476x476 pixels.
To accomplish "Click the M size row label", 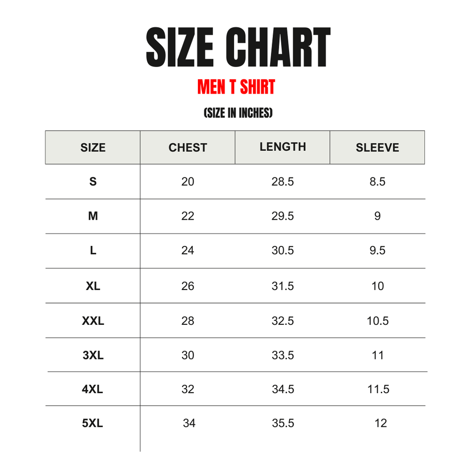I will [x=93, y=216].
